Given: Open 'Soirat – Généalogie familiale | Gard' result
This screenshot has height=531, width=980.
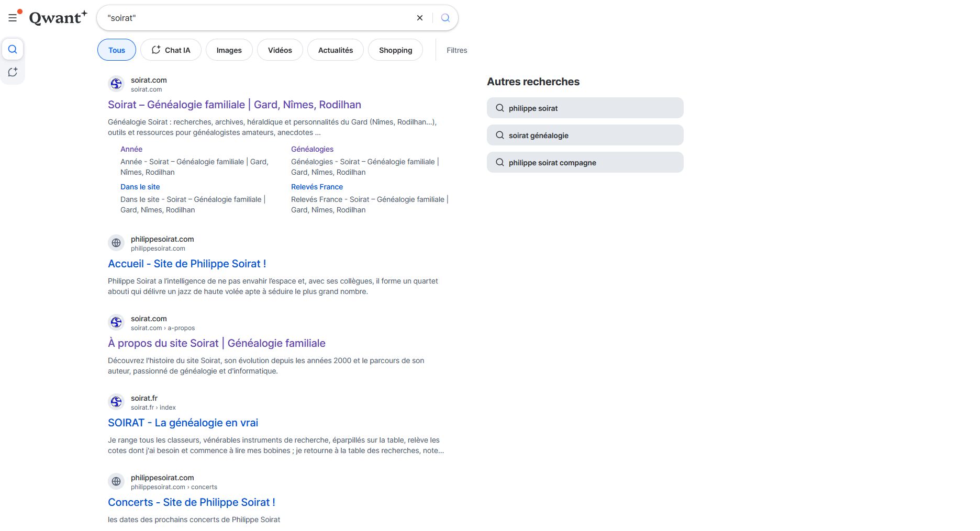Looking at the screenshot, I should click(235, 105).
